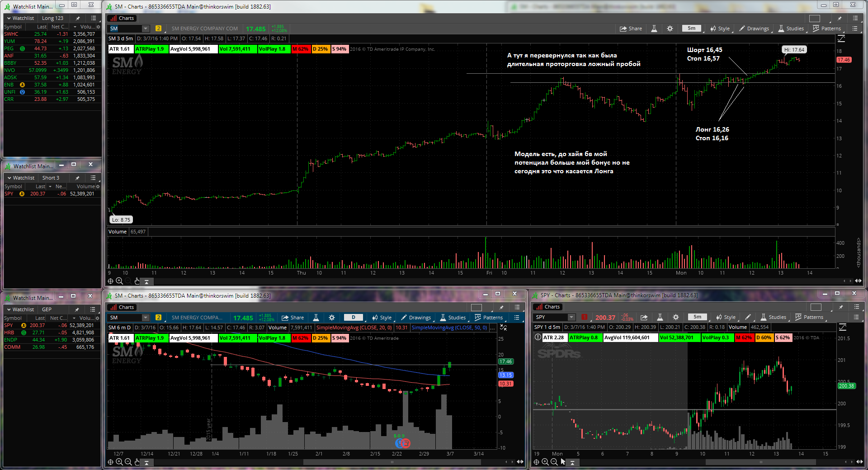
Task: Select Charts tab in SPY window
Action: coord(547,307)
